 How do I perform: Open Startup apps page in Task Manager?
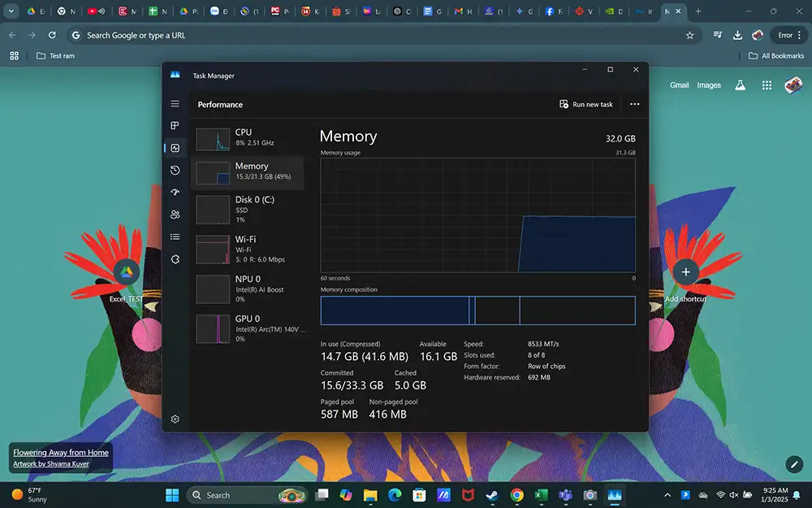pyautogui.click(x=175, y=193)
